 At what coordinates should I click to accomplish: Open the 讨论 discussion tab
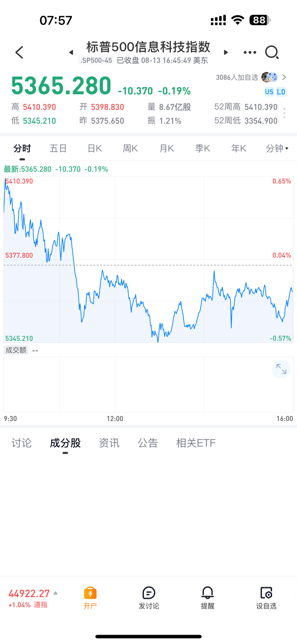[x=21, y=443]
